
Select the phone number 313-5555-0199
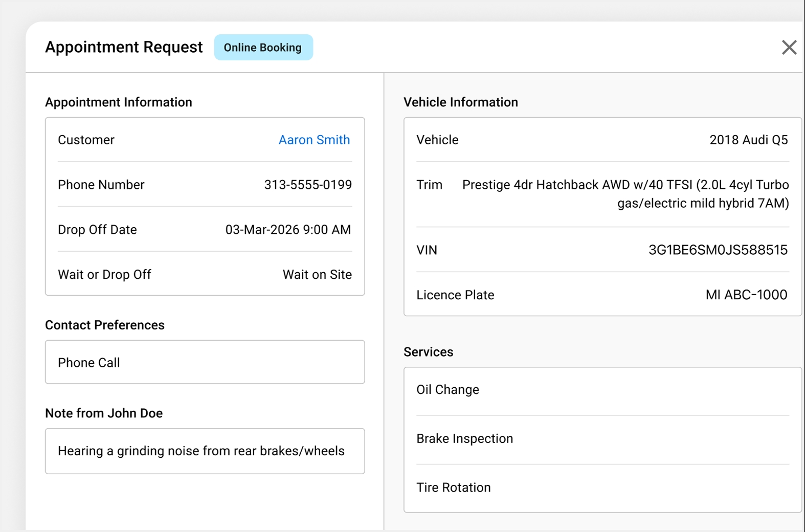tap(308, 185)
